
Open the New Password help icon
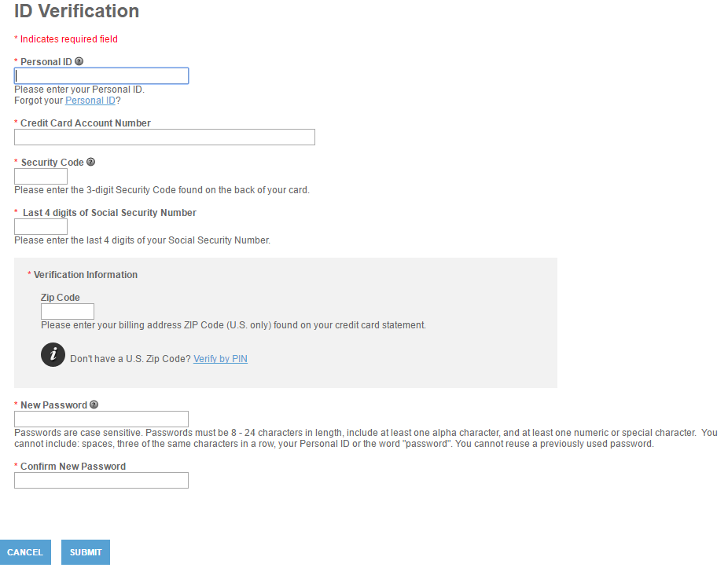(94, 405)
